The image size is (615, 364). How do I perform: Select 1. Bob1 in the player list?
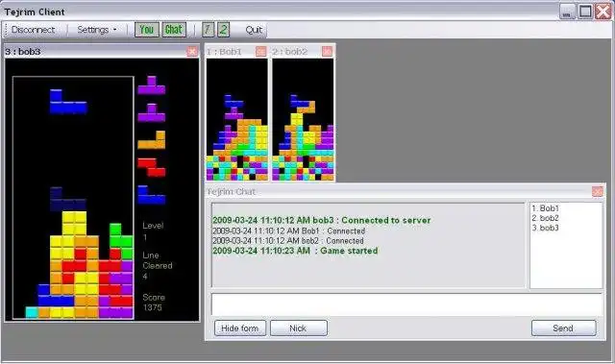click(545, 208)
